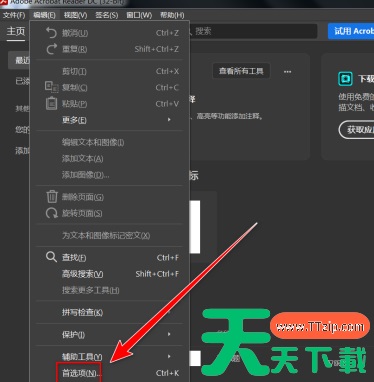
Task: Choose 添加文本(A) entry
Action: click(109, 158)
